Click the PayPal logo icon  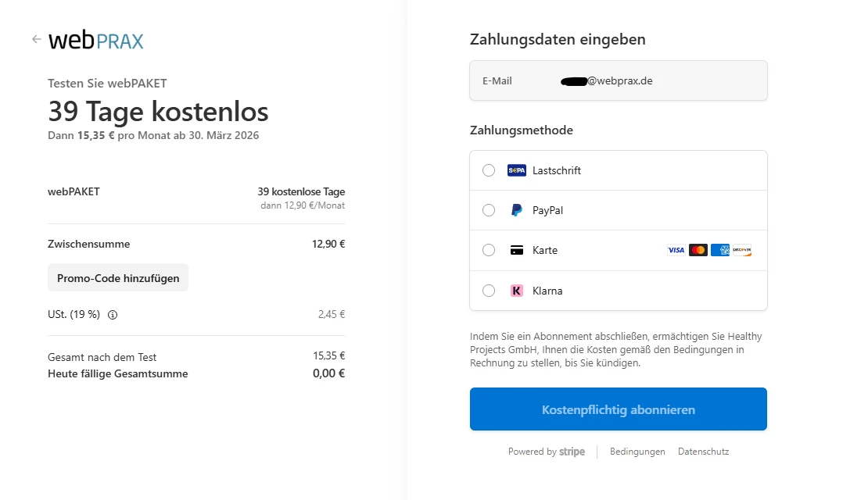(x=517, y=210)
